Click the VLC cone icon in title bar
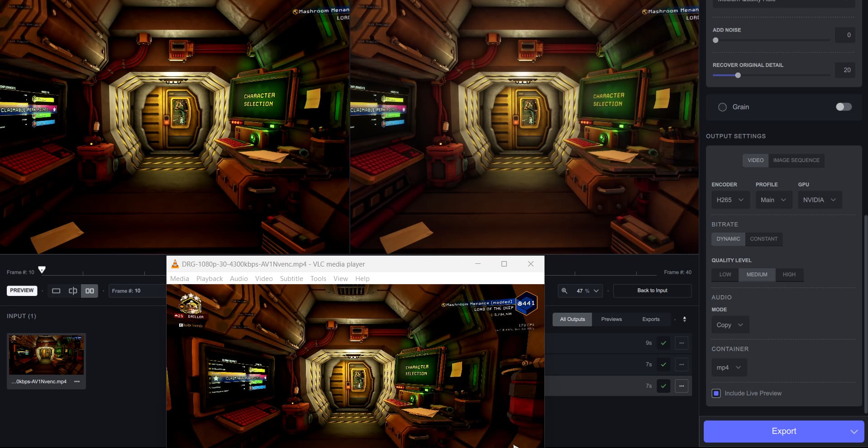Image resolution: width=868 pixels, height=448 pixels. (175, 264)
